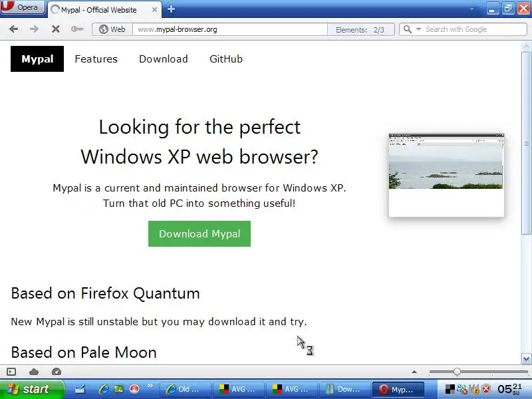Click the search magnifier icon
The height and width of the screenshot is (399, 532).
[x=408, y=29]
